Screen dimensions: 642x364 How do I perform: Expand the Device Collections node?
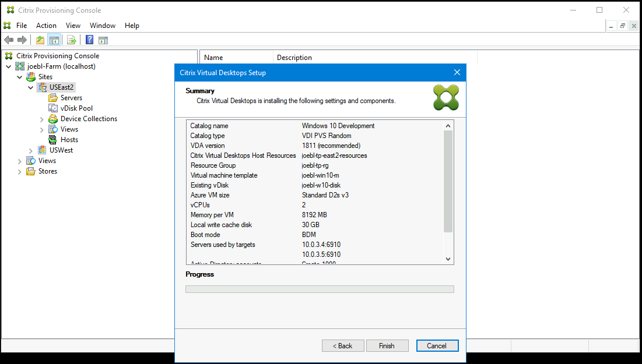tap(41, 118)
